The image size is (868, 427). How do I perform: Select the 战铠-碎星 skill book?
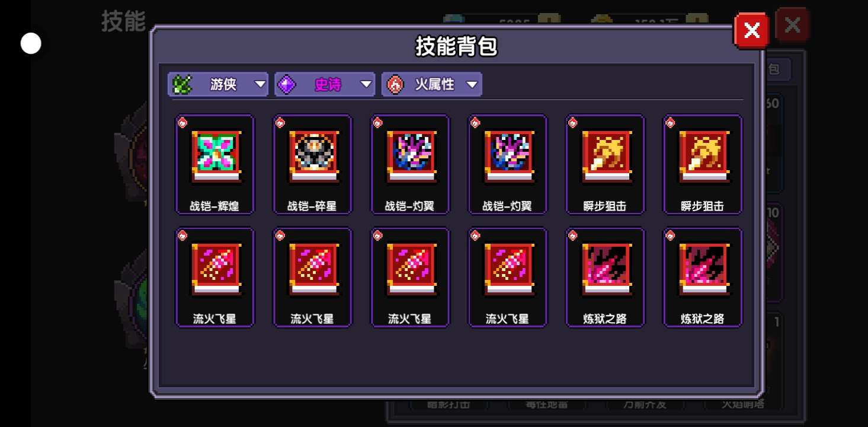coord(312,164)
